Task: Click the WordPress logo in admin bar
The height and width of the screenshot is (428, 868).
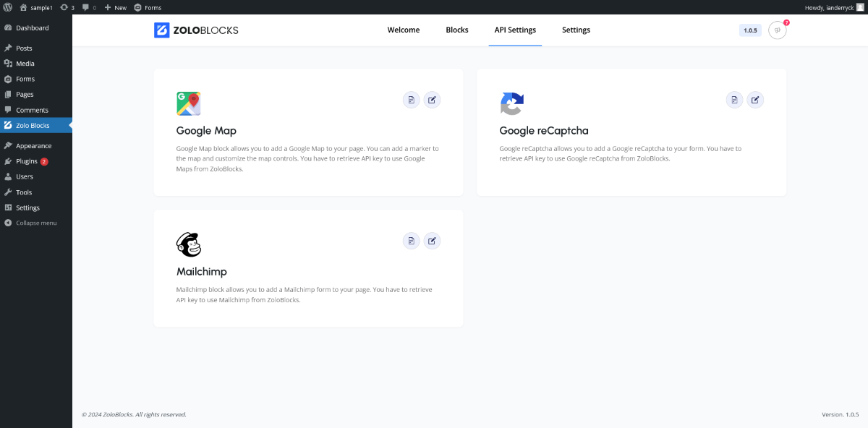Action: click(x=7, y=7)
